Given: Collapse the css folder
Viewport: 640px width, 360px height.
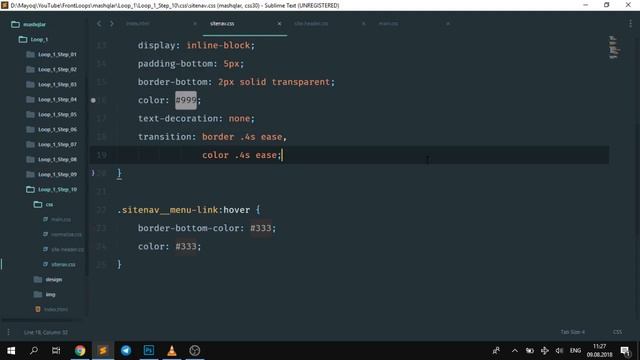Looking at the screenshot, I should 43,204.
